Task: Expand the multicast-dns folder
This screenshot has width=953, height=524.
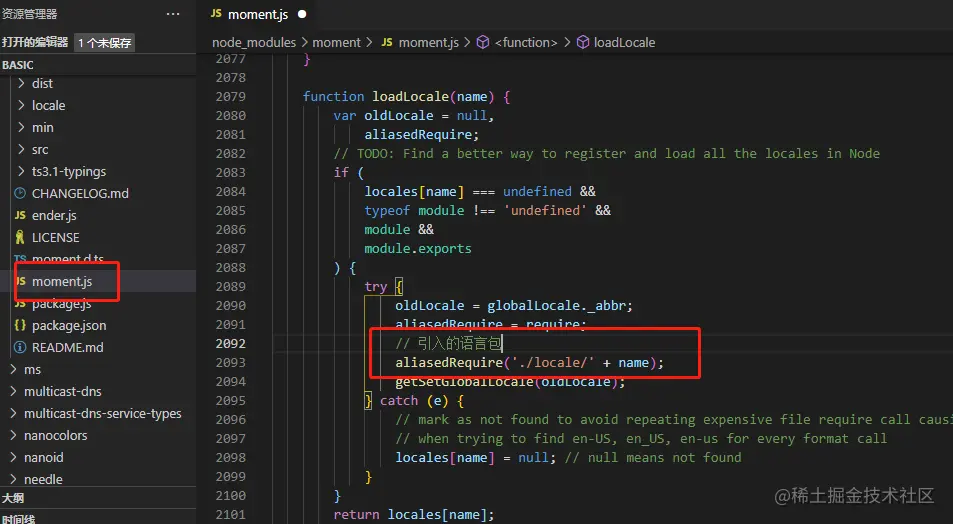Action: 13,391
